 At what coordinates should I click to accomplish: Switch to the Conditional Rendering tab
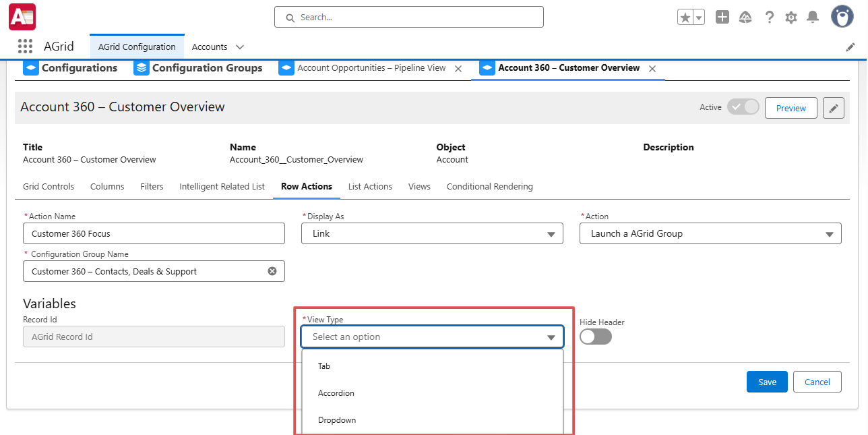point(490,186)
